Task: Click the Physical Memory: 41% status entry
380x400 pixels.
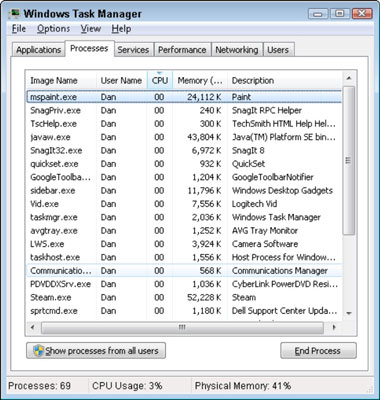Action: click(x=243, y=386)
